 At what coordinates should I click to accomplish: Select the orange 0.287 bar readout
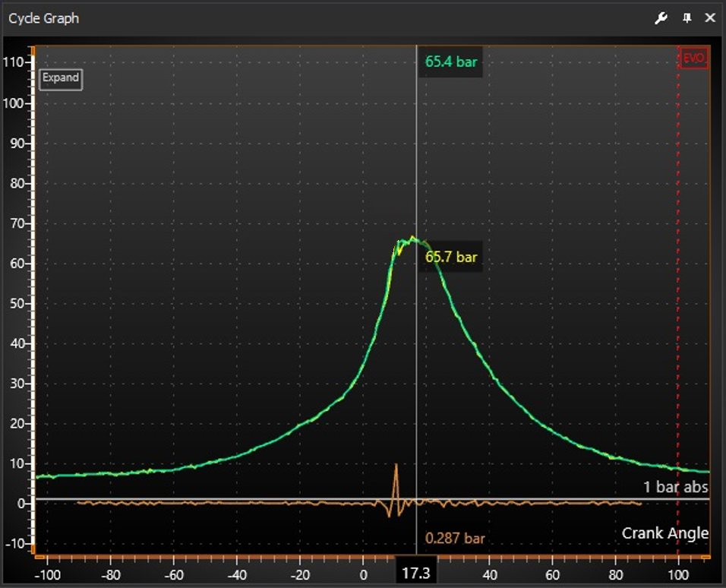coord(457,538)
